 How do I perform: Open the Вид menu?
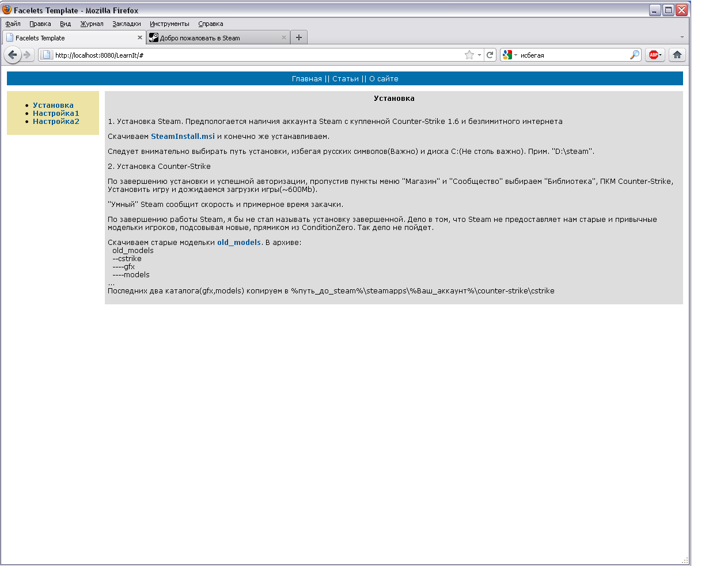[66, 24]
